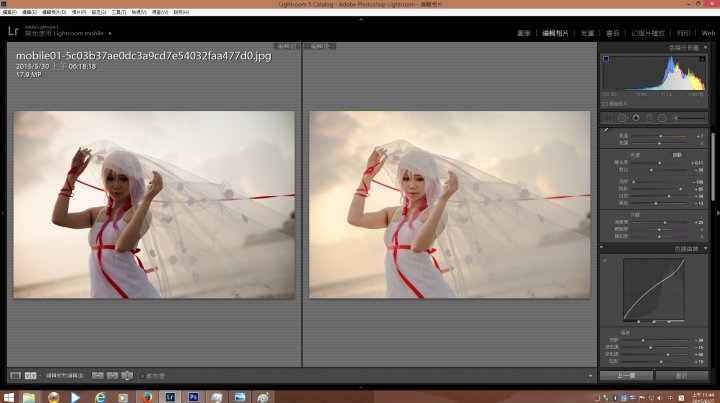Pick the White Balance eyedropper tool
720x403 pixels.
(x=606, y=130)
